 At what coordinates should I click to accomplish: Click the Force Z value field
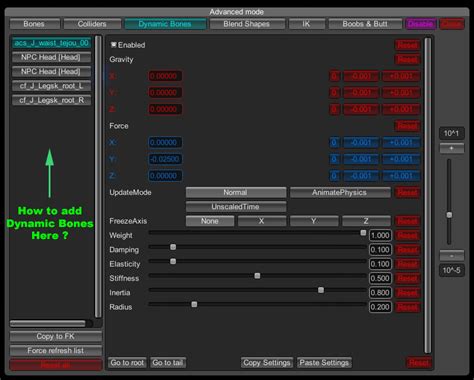tap(165, 176)
